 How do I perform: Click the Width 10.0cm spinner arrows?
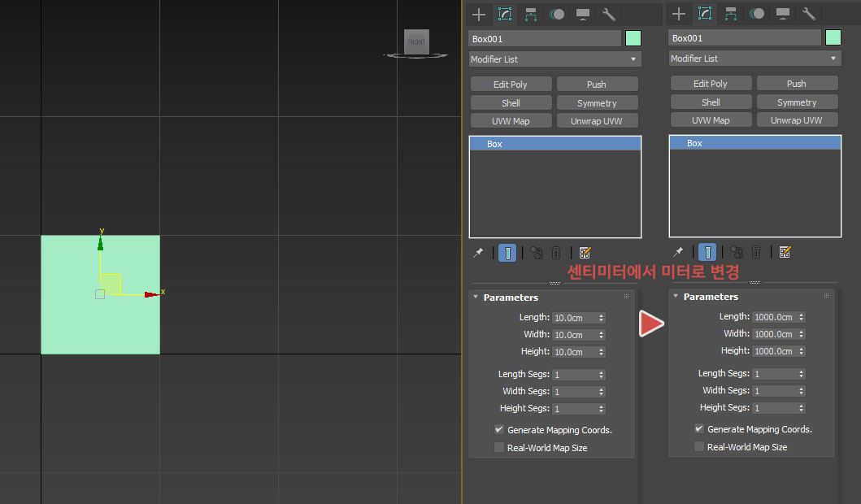click(x=602, y=335)
